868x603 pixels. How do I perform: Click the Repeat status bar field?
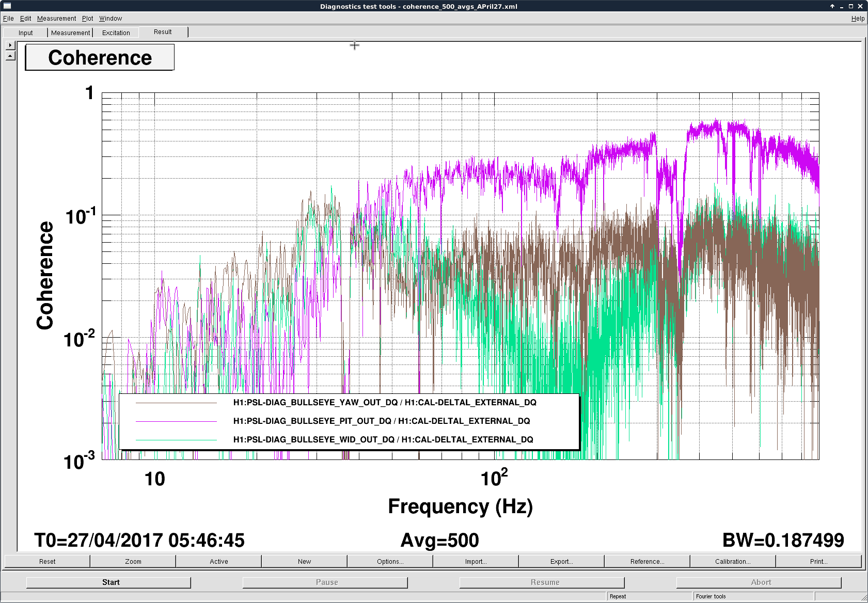click(649, 596)
